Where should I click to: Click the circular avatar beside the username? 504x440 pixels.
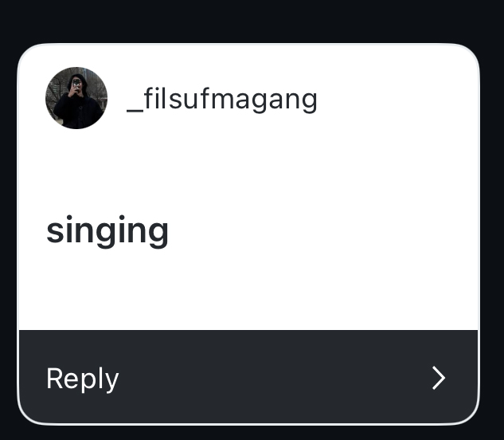[x=76, y=98]
